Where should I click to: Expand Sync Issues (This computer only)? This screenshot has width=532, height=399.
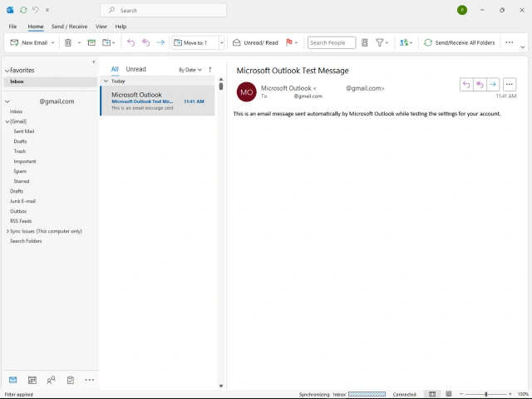pos(7,231)
